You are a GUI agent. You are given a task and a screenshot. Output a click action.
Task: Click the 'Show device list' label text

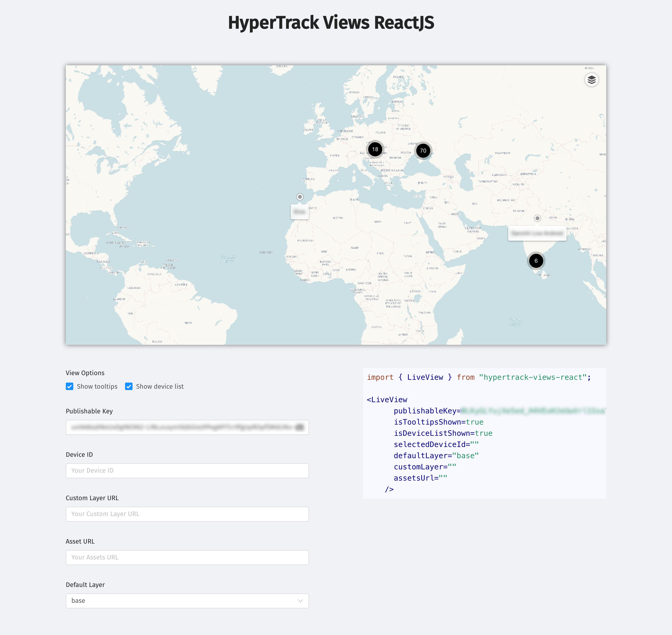(160, 387)
